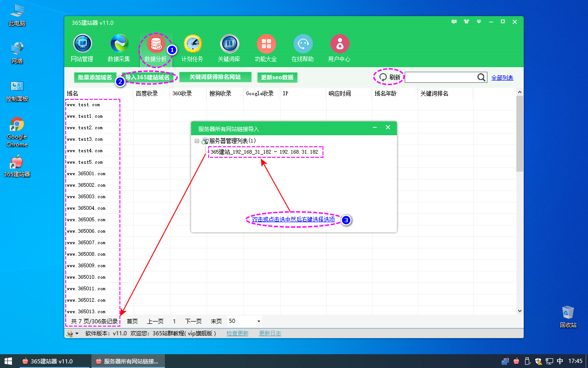Open 365建站器 desktop shortcut
The width and height of the screenshot is (588, 368).
[17, 166]
